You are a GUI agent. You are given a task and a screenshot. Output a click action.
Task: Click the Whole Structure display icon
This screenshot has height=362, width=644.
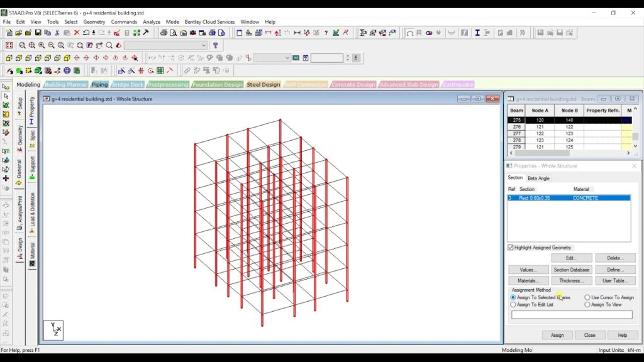9,45
